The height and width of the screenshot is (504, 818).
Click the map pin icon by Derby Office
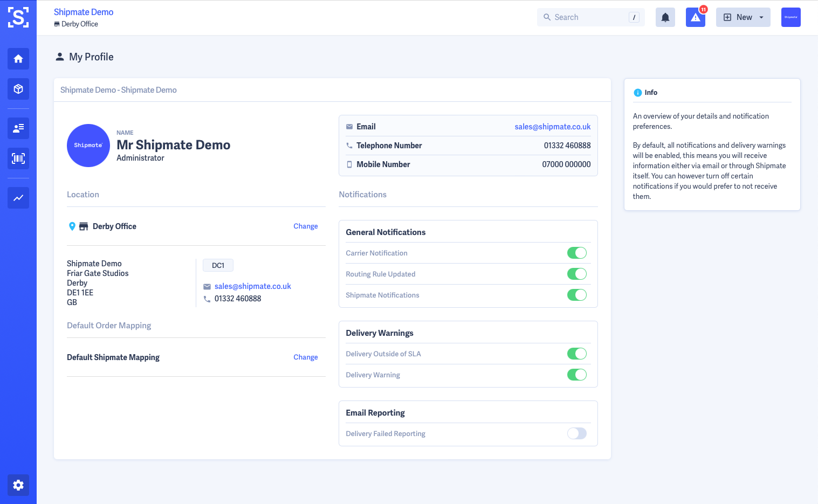point(72,226)
